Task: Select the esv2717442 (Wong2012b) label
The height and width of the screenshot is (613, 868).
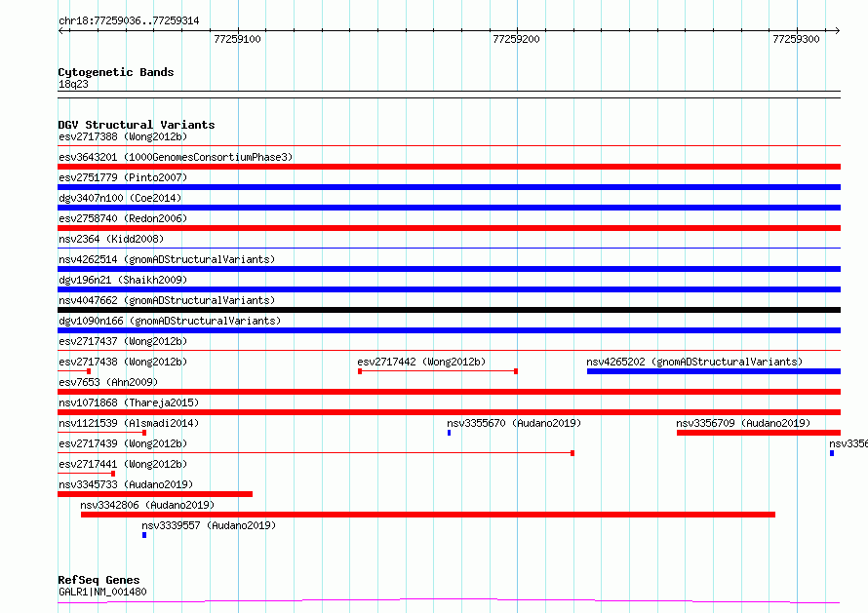Action: pos(421,362)
